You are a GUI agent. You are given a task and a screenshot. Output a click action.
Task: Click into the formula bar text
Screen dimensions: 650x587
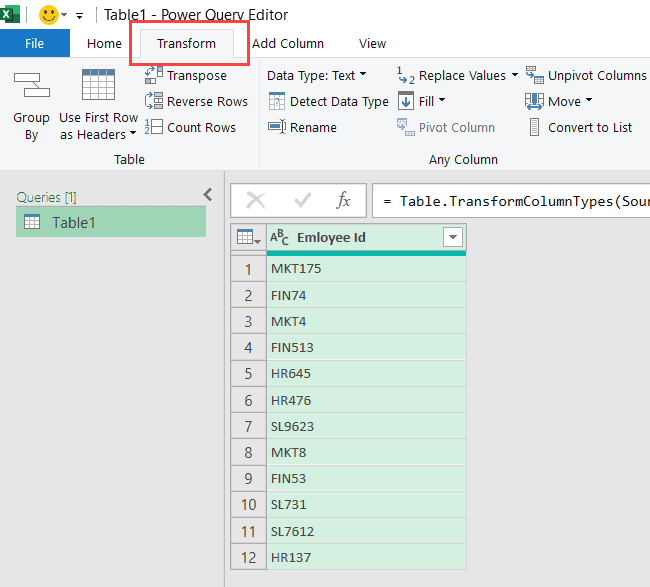coord(511,201)
